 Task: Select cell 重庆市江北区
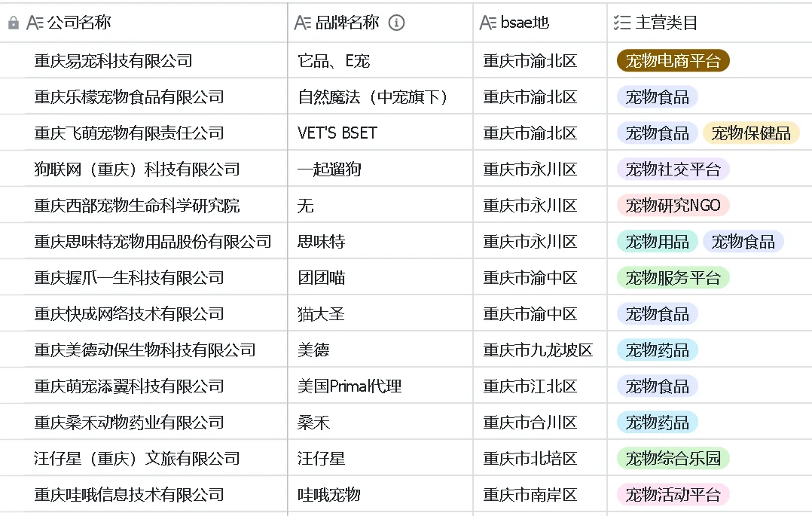539,386
